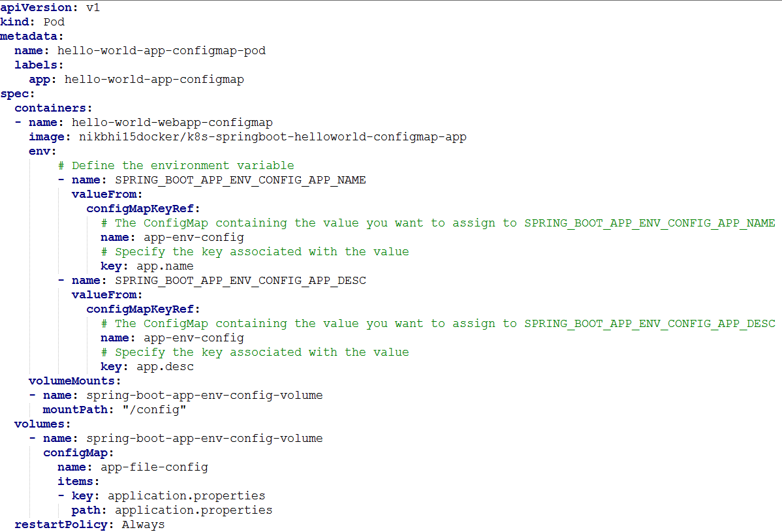
Task: Select the restartPolicy value Always
Action: click(x=143, y=525)
